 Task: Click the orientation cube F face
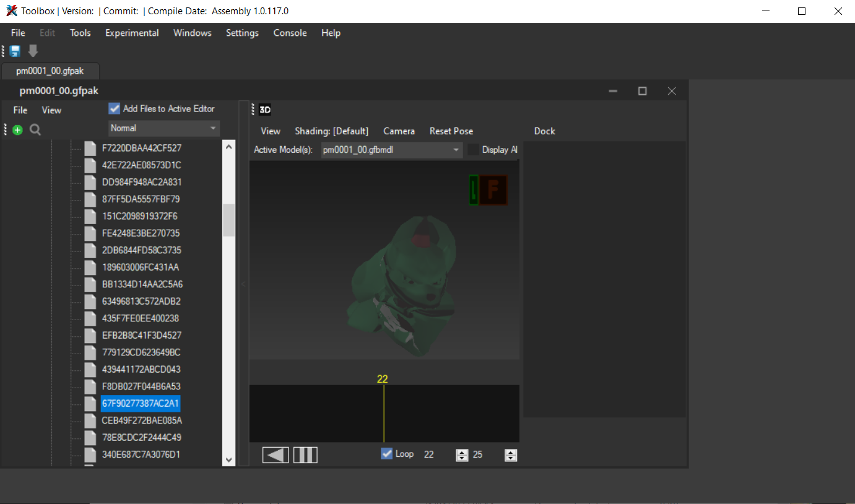pos(493,190)
